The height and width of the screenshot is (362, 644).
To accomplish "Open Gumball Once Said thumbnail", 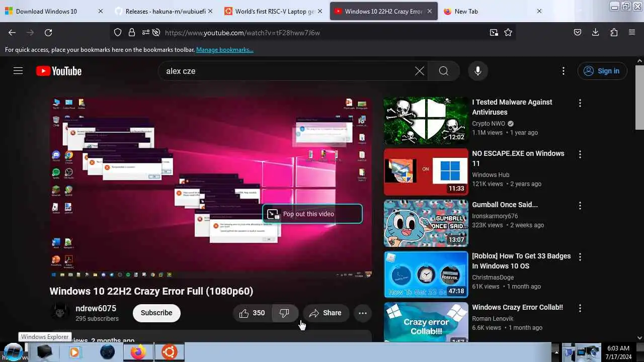I will (426, 223).
